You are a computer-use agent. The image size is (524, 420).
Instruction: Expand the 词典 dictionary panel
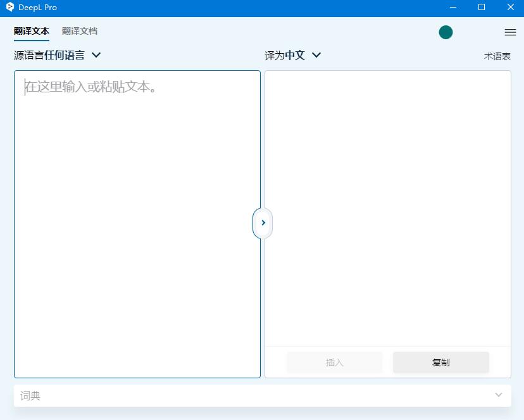262,395
